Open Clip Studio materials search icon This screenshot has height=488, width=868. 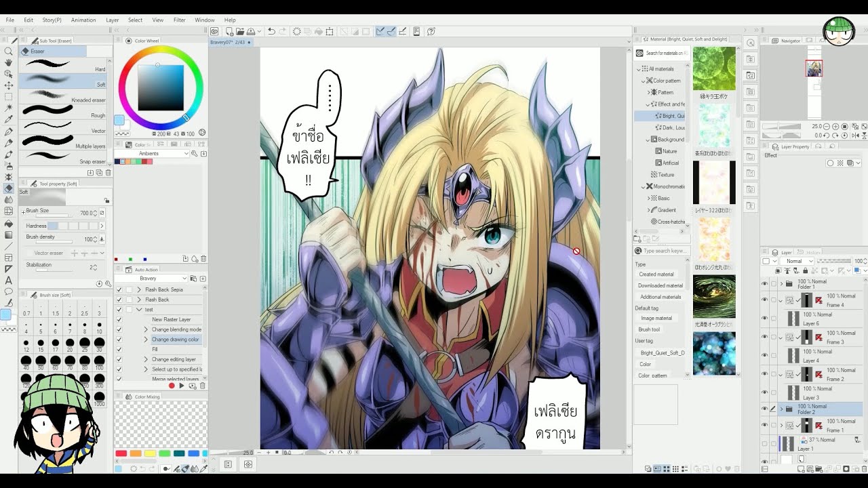[x=639, y=53]
